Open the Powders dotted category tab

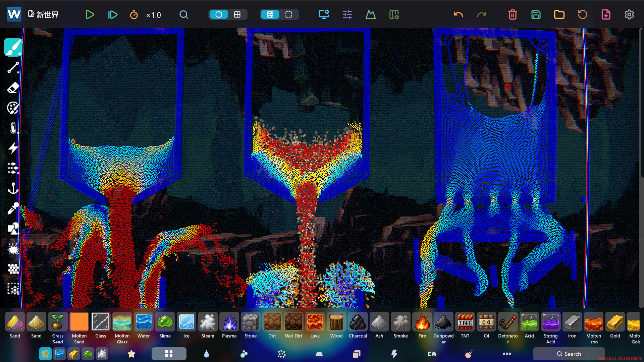(282, 354)
